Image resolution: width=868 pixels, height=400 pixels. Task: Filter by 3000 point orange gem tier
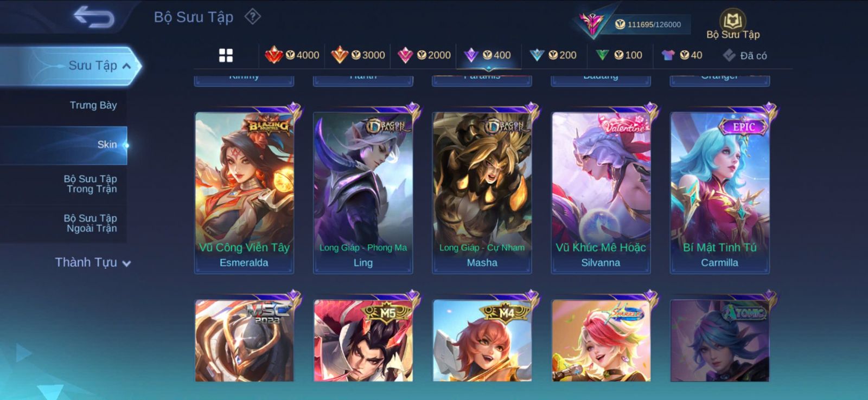(358, 55)
